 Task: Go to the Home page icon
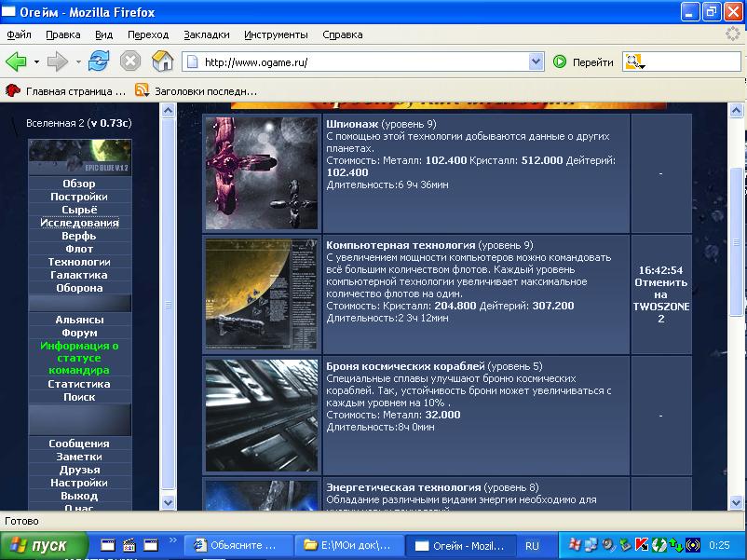(162, 61)
